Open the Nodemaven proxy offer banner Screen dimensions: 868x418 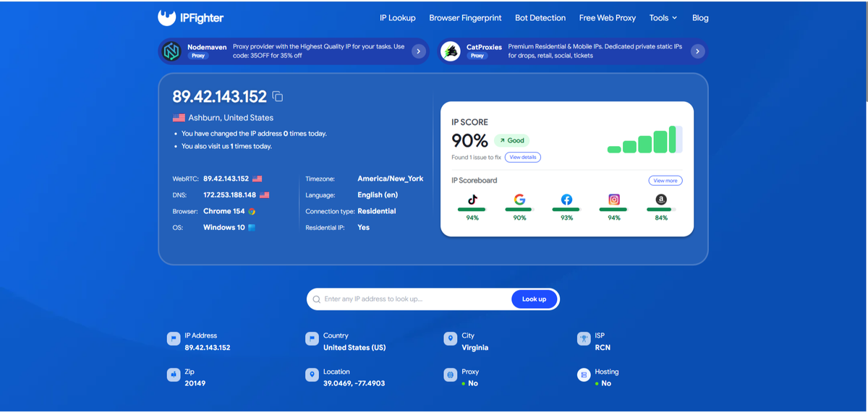pos(293,51)
